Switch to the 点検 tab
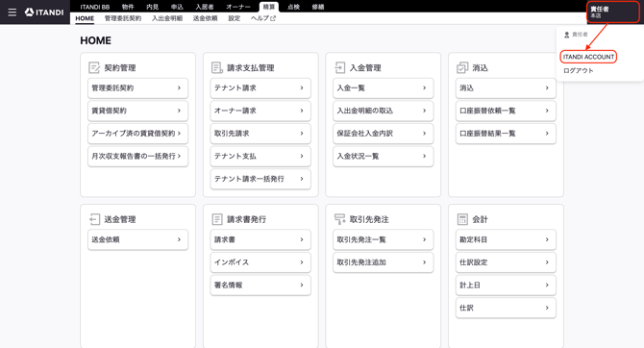This screenshot has width=644, height=348. tap(293, 7)
